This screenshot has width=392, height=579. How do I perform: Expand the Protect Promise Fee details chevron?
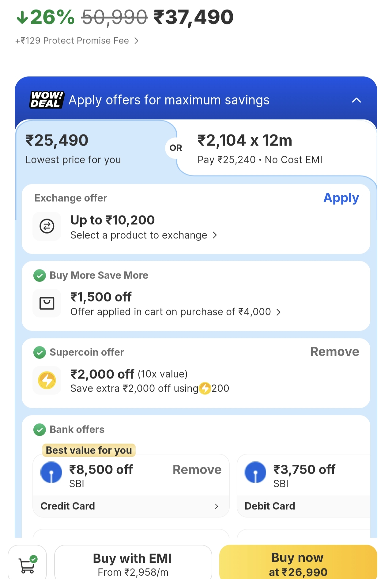point(137,41)
